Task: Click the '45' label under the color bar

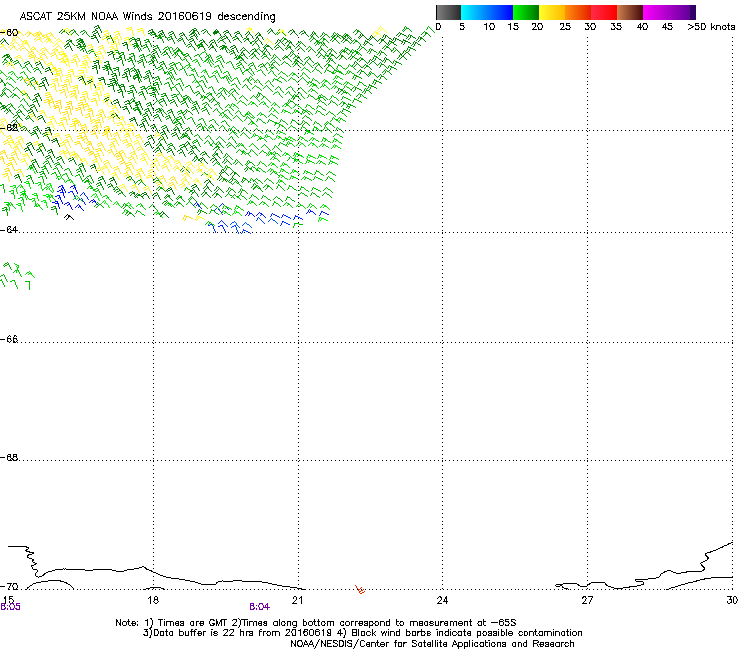Action: tap(667, 27)
